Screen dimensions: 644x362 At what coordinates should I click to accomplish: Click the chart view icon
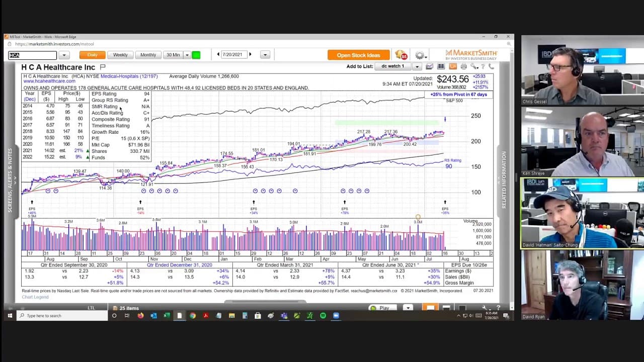coord(429,66)
